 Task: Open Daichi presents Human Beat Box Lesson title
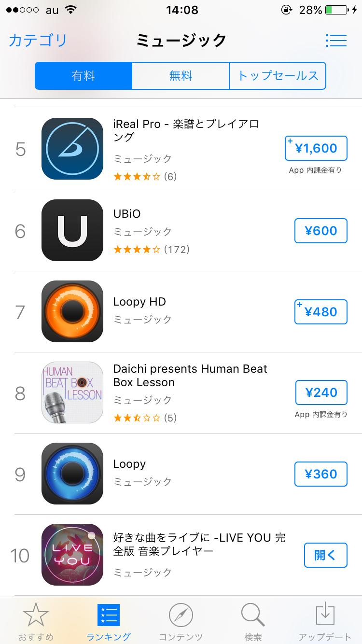tap(190, 376)
